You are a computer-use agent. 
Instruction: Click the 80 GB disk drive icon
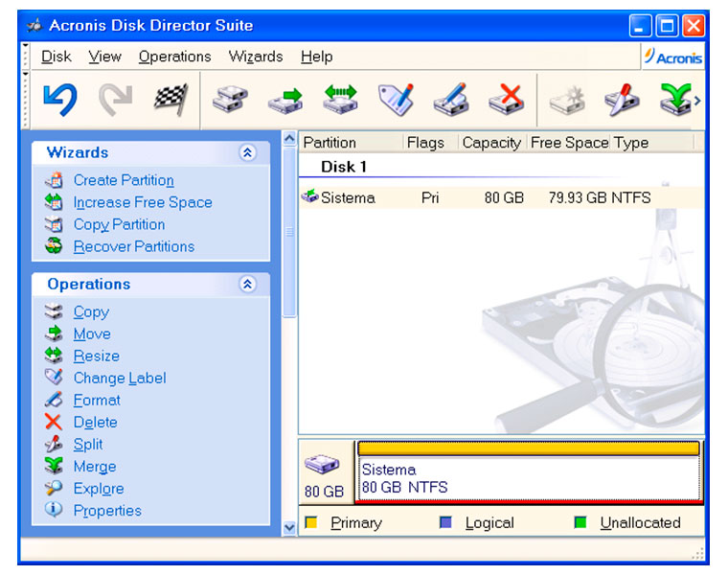click(322, 464)
